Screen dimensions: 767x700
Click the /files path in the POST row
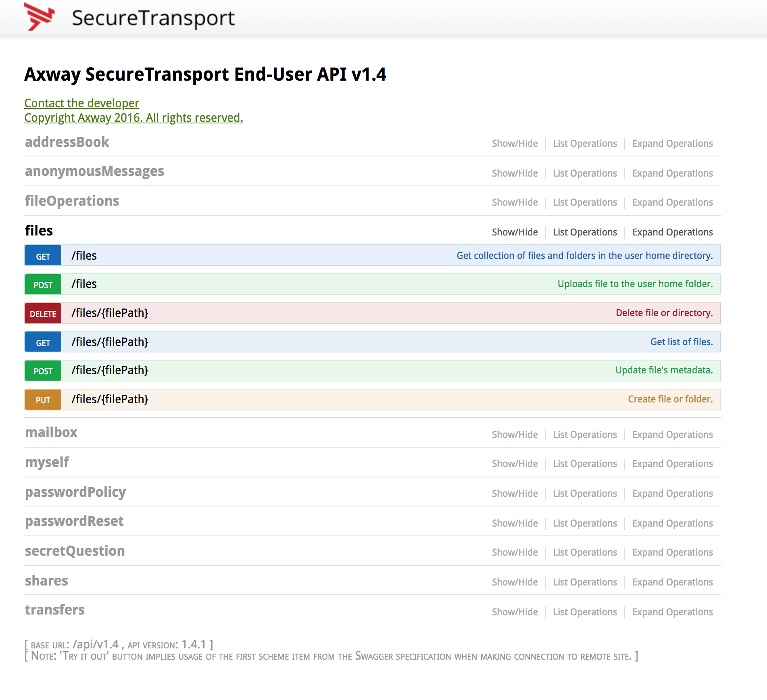(84, 284)
